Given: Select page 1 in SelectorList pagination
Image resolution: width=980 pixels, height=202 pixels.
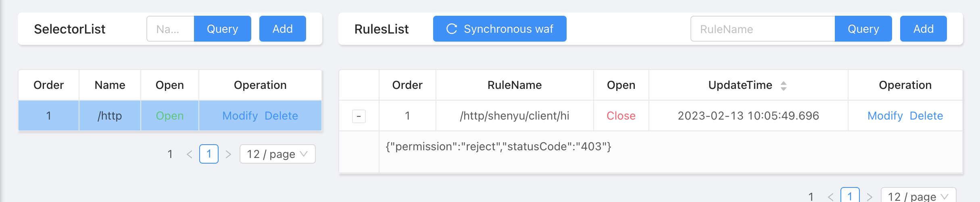Looking at the screenshot, I should point(209,154).
